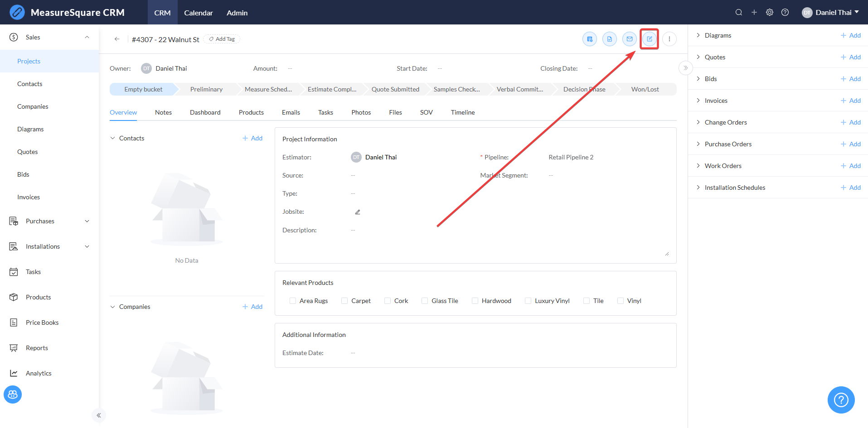Click the Purchases icon in sidebar
The width and height of the screenshot is (868, 428).
14,221
